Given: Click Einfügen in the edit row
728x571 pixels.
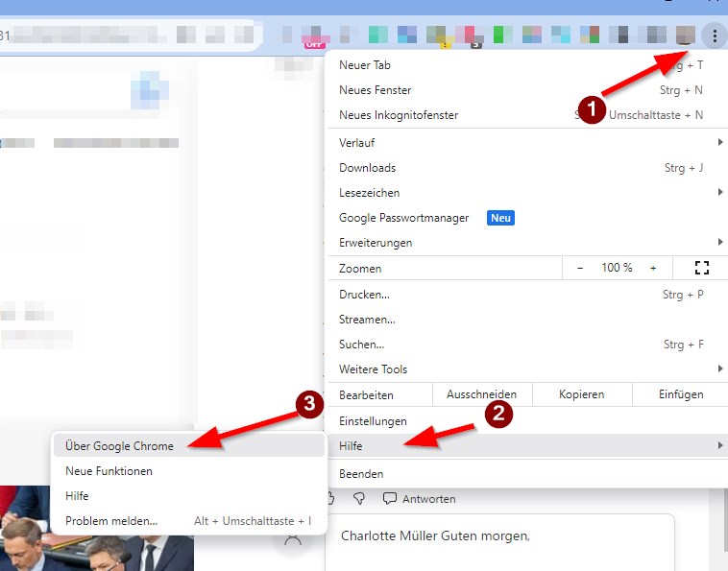Looking at the screenshot, I should [681, 394].
